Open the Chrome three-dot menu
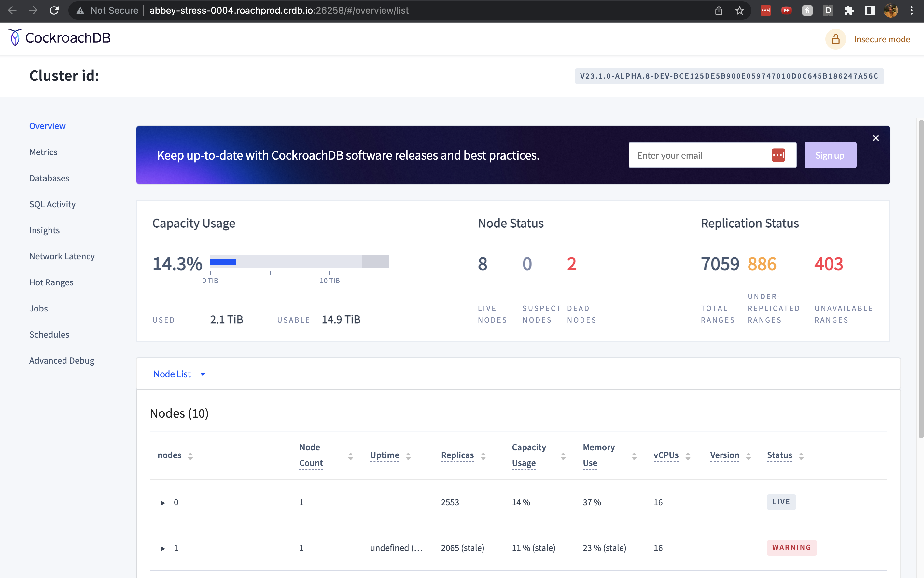Viewport: 924px width, 578px height. click(x=911, y=10)
